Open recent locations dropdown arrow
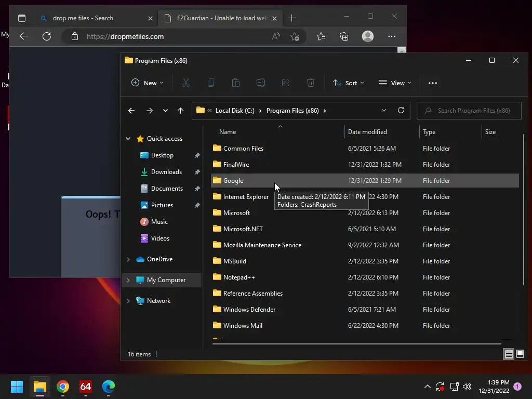Viewport: 532px width, 399px height. point(165,111)
